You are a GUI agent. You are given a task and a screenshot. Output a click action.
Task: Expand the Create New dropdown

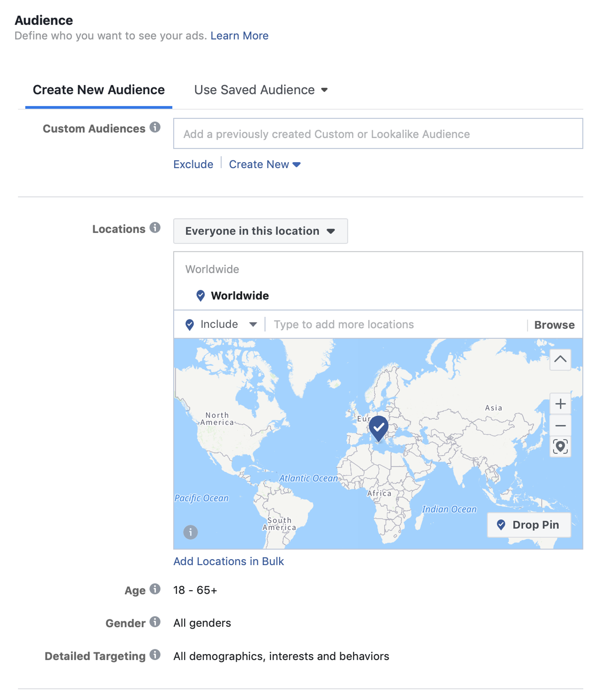[x=265, y=164]
